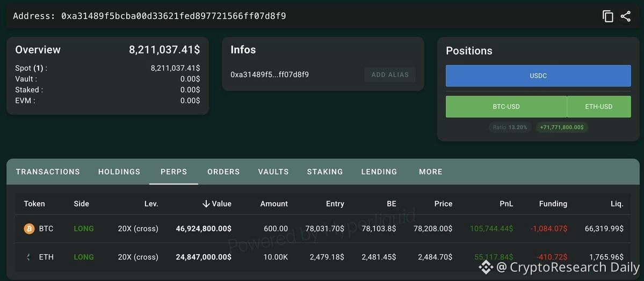
Task: Sort table by Entry column header
Action: [335, 204]
